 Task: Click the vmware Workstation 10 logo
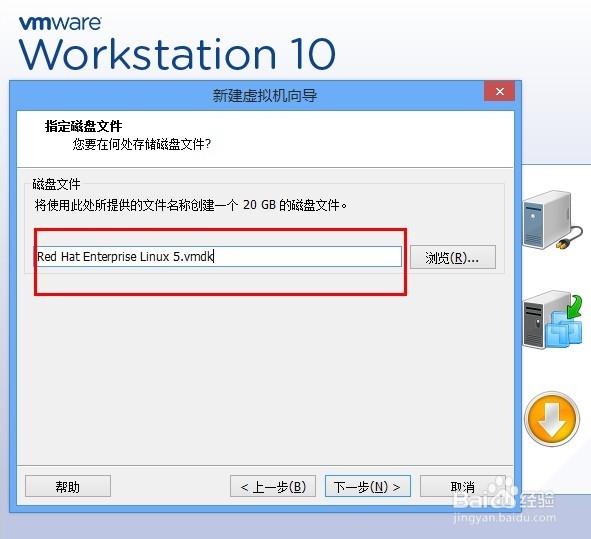click(177, 44)
